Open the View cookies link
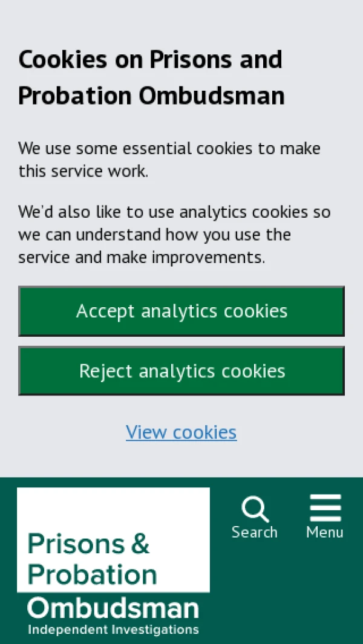Viewport: 363px width, 644px height. [x=181, y=432]
